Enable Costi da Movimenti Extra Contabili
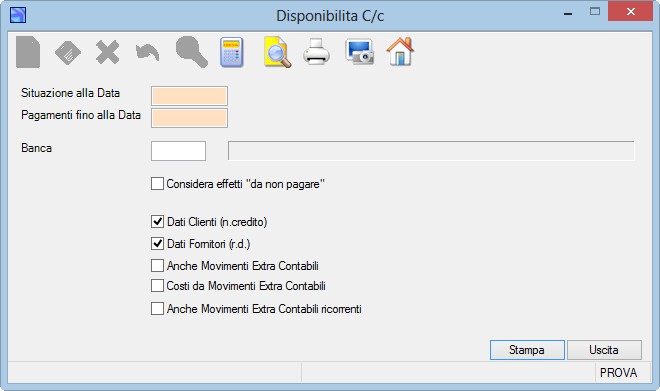660x391 pixels. click(x=157, y=286)
